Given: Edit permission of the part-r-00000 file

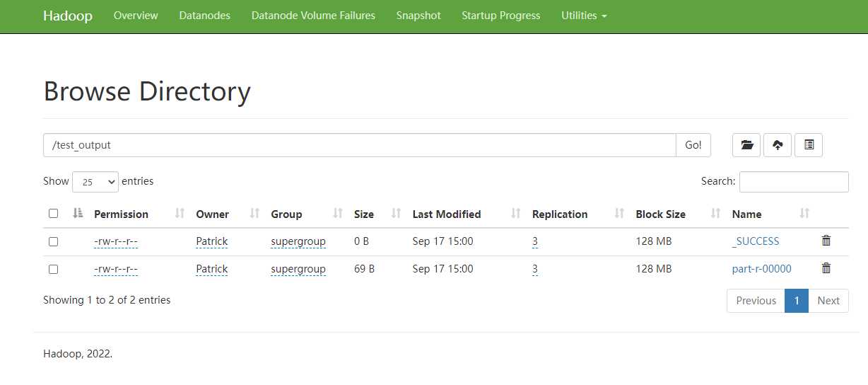Looking at the screenshot, I should 116,269.
